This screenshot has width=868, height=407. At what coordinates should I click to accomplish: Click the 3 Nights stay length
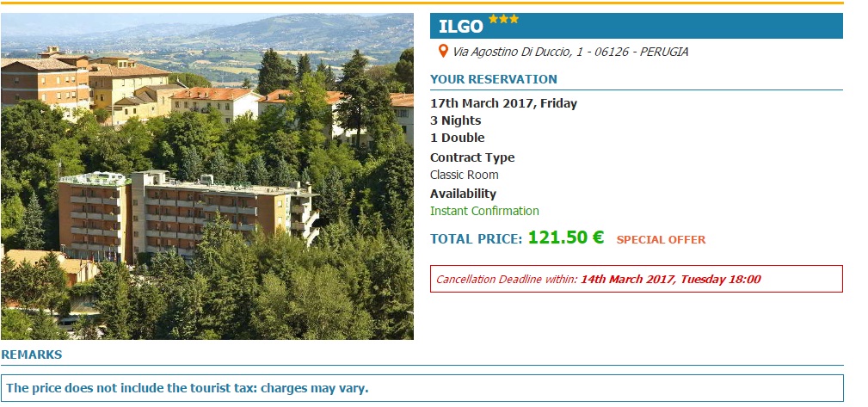(x=455, y=120)
